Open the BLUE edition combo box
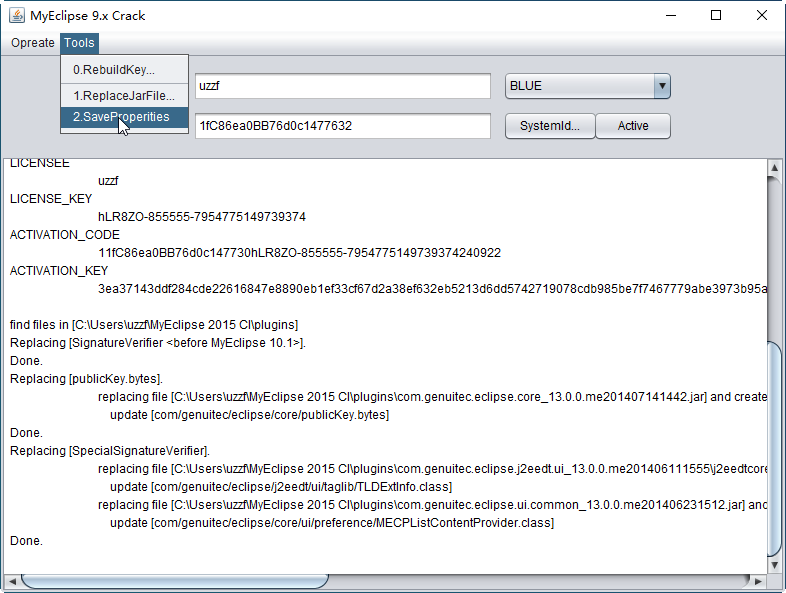 click(579, 86)
